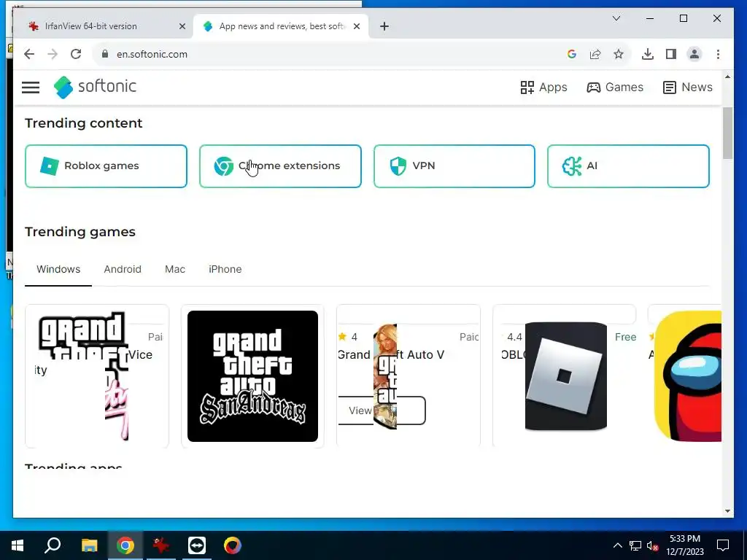Click page vertical scrollbar thumb
This screenshot has height=560, width=747.
click(x=727, y=133)
